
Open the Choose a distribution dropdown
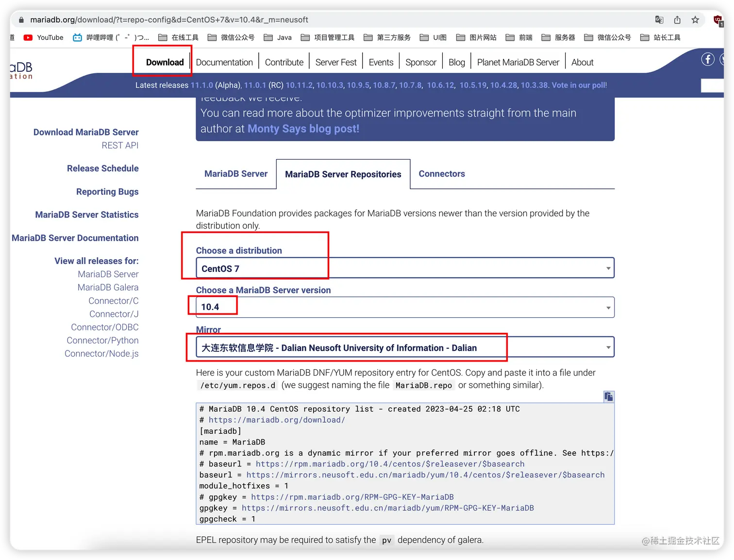coord(405,268)
